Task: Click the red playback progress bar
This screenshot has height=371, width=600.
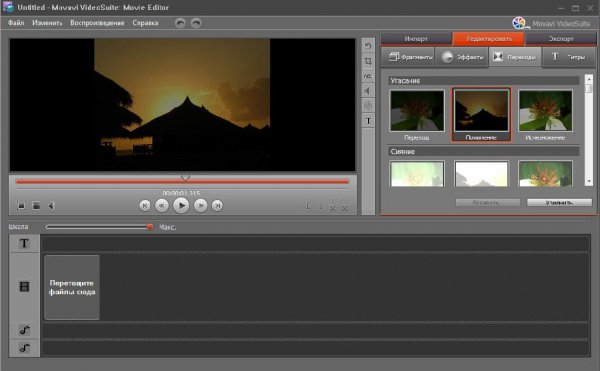Action: point(182,182)
